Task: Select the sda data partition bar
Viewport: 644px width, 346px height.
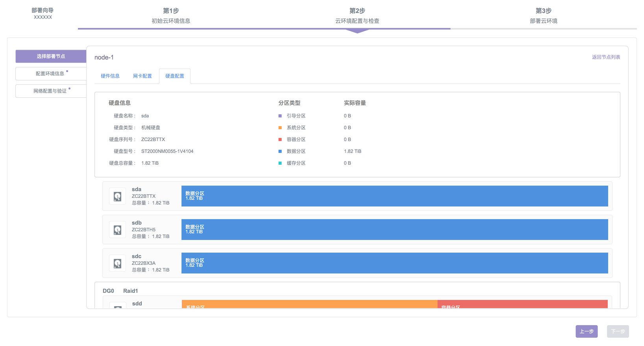Action: [394, 196]
